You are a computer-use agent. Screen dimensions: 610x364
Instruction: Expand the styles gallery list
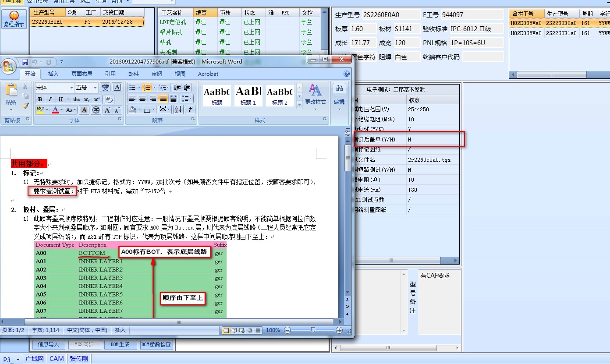click(300, 104)
